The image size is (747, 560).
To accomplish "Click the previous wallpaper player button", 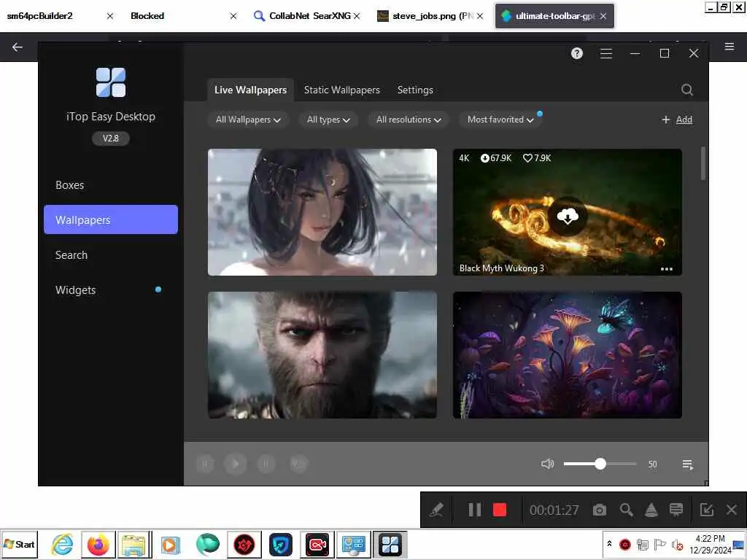I will pyautogui.click(x=205, y=463).
